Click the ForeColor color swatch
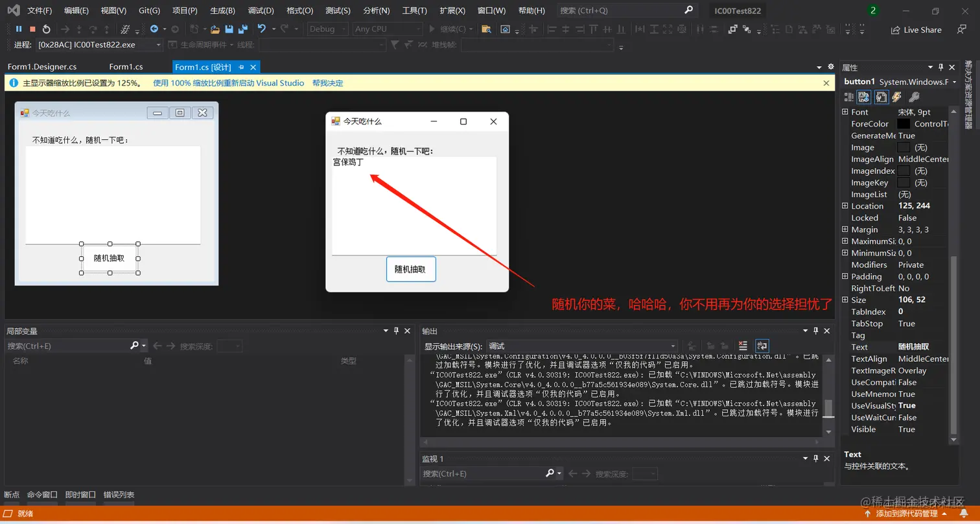This screenshot has width=980, height=524. (x=904, y=124)
